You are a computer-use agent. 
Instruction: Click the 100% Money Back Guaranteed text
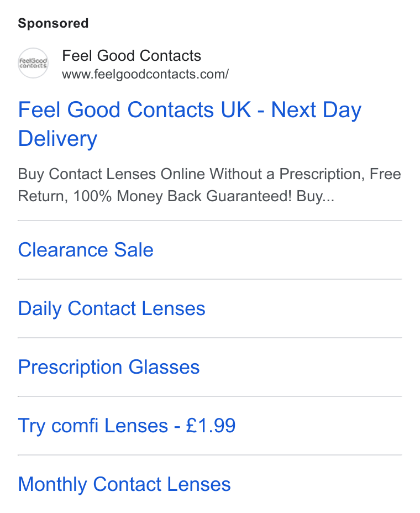(x=182, y=196)
